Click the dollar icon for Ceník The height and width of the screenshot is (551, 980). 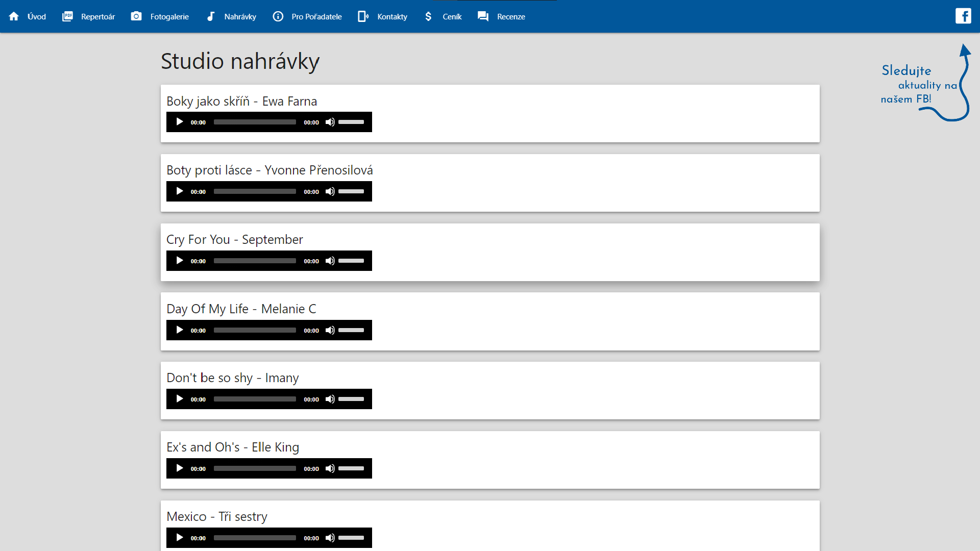(428, 16)
